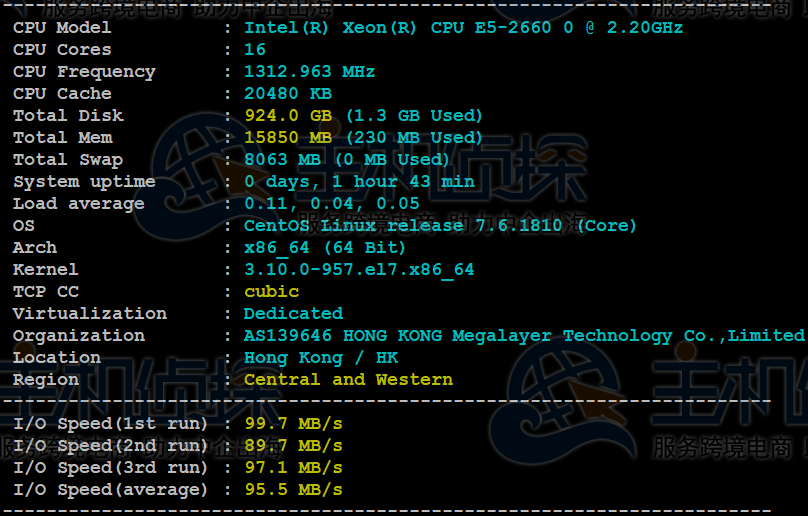Click the Virtualization value Dedicated
The height and width of the screenshot is (516, 808).
coord(293,314)
